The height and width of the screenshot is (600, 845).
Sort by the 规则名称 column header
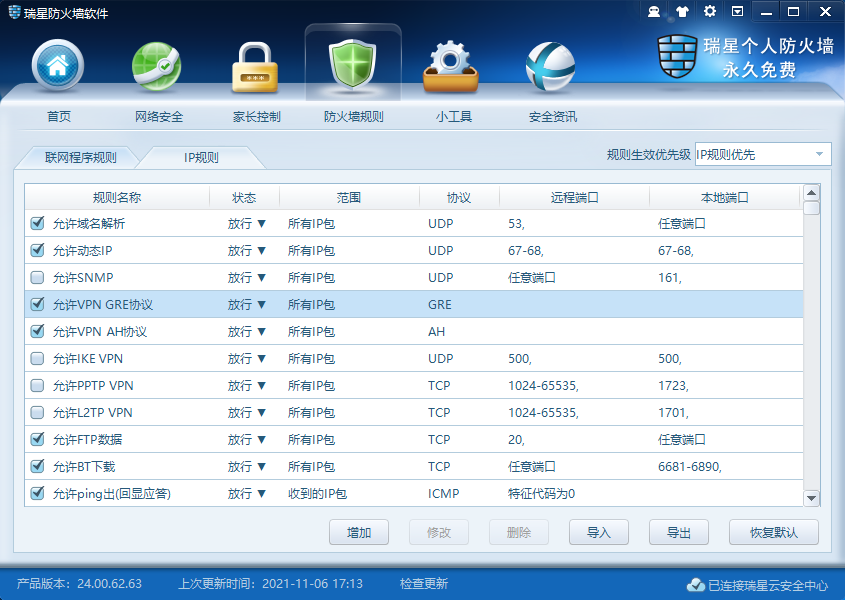click(x=117, y=197)
